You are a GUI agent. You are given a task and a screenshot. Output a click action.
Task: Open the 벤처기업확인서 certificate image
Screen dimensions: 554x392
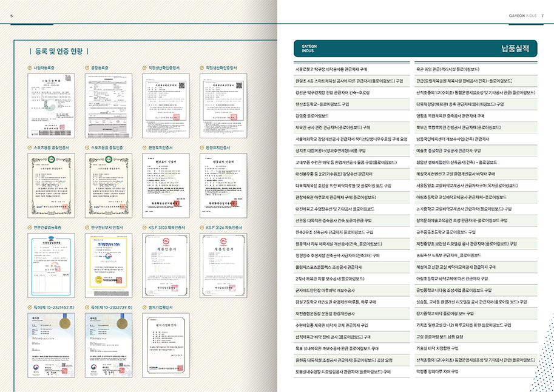(166, 344)
